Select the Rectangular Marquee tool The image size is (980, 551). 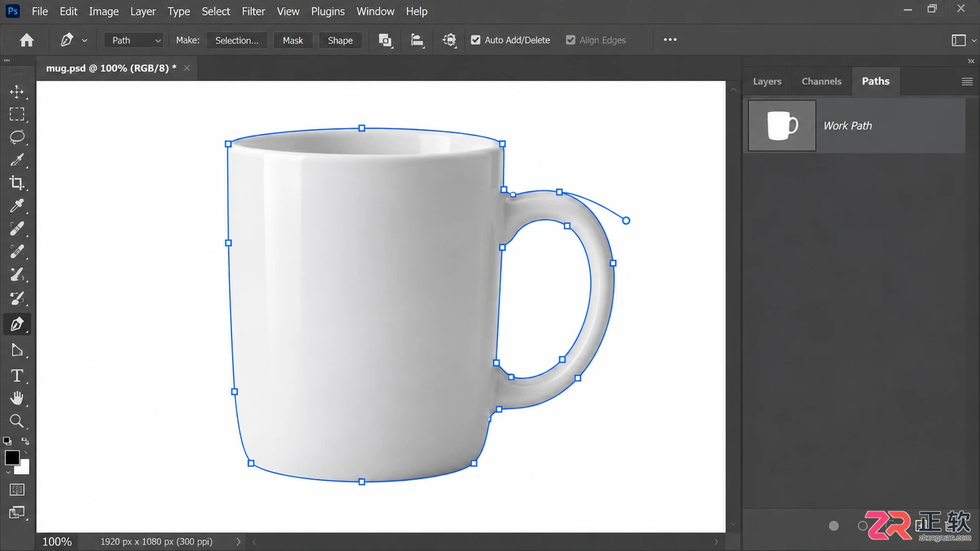17,114
